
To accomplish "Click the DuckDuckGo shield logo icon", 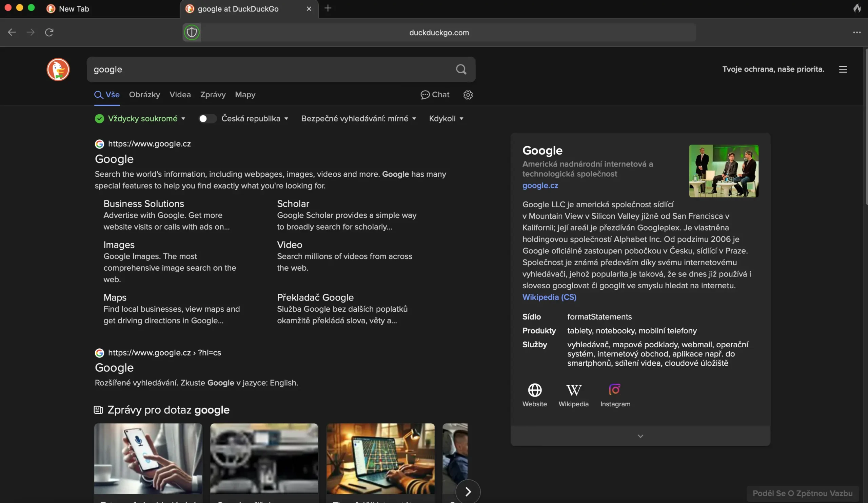I will pos(192,32).
